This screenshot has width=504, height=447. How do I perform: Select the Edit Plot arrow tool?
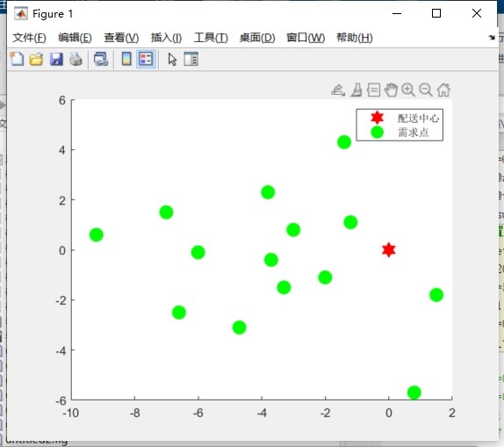point(172,60)
